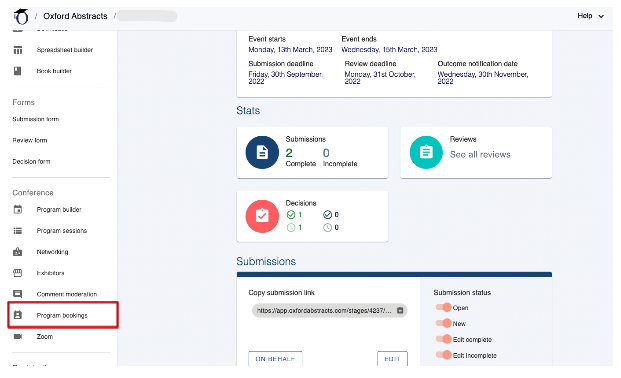Image resolution: width=621 pixels, height=378 pixels.
Task: Click the Submissions document circle icon
Action: pos(262,152)
